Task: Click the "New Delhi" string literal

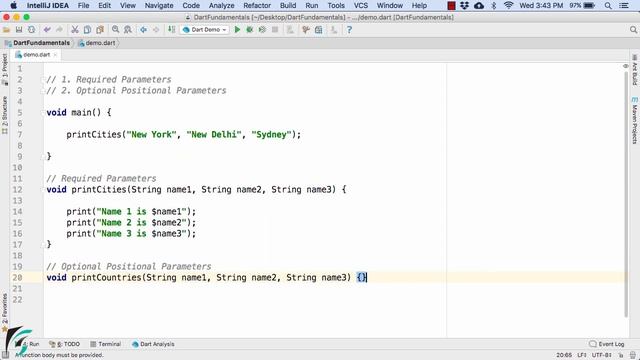Action: point(214,135)
